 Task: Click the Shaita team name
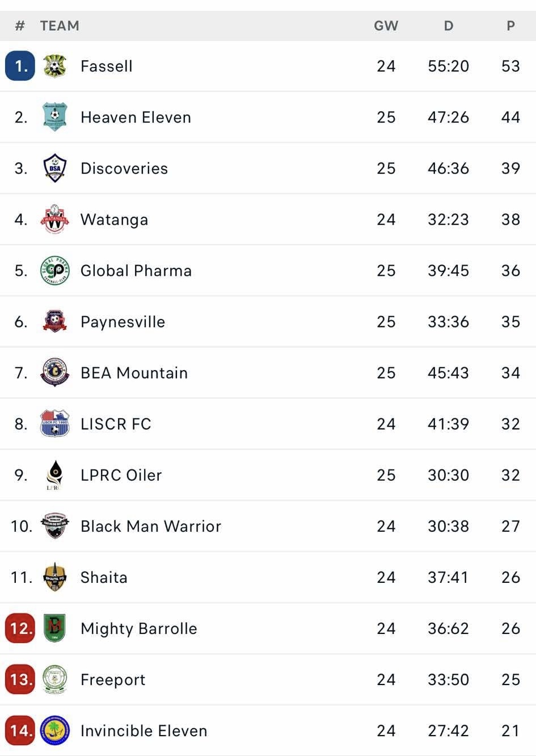point(104,577)
